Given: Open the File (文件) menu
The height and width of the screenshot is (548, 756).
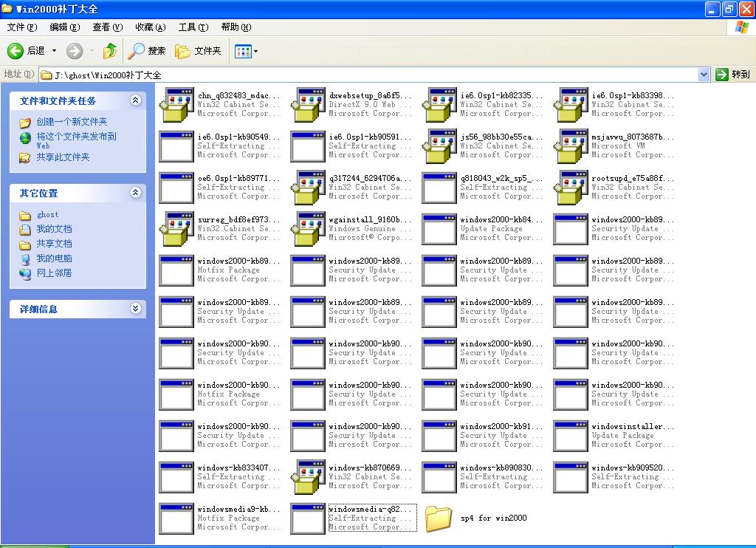Looking at the screenshot, I should click(21, 27).
